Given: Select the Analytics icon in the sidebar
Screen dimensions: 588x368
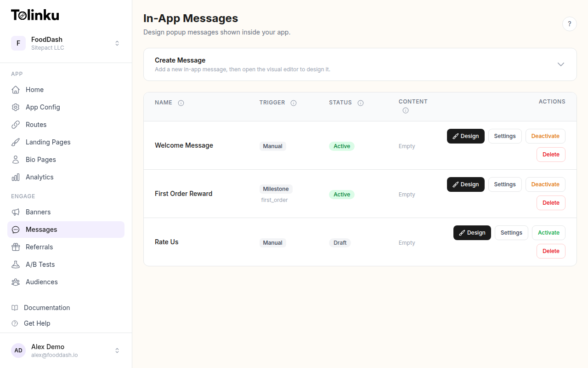Looking at the screenshot, I should point(16,177).
